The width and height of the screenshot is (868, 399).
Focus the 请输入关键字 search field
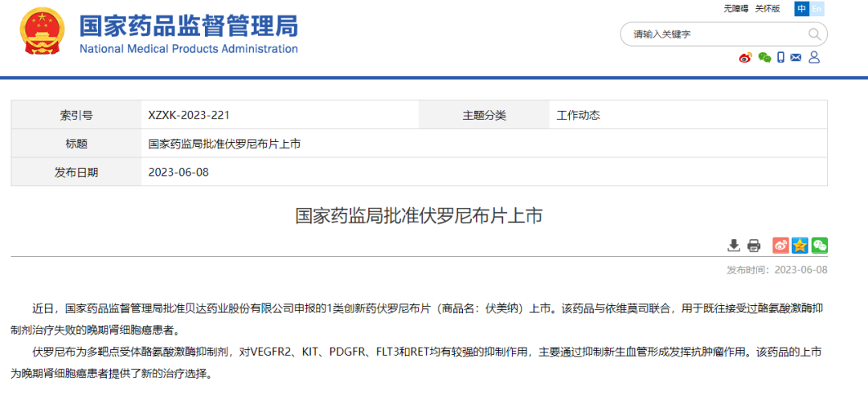point(723,35)
